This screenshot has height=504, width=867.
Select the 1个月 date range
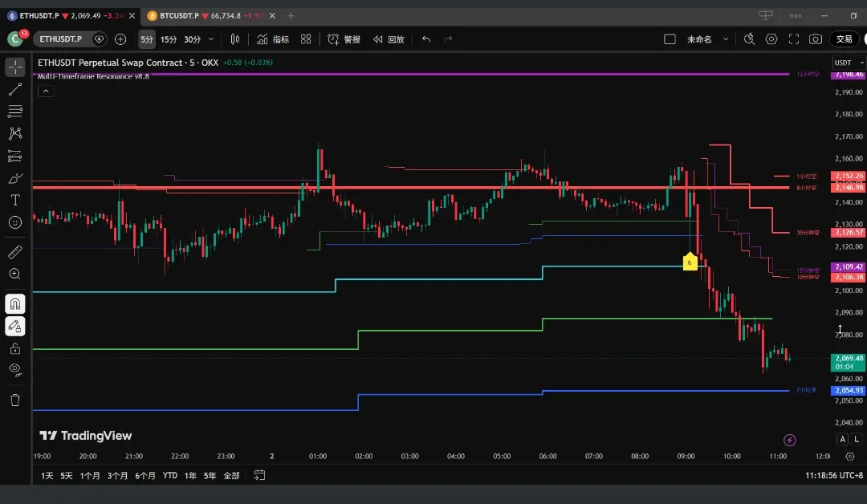pos(90,475)
